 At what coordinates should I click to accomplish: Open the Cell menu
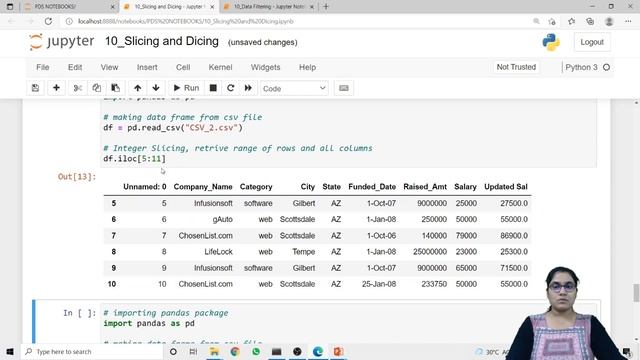tap(183, 67)
